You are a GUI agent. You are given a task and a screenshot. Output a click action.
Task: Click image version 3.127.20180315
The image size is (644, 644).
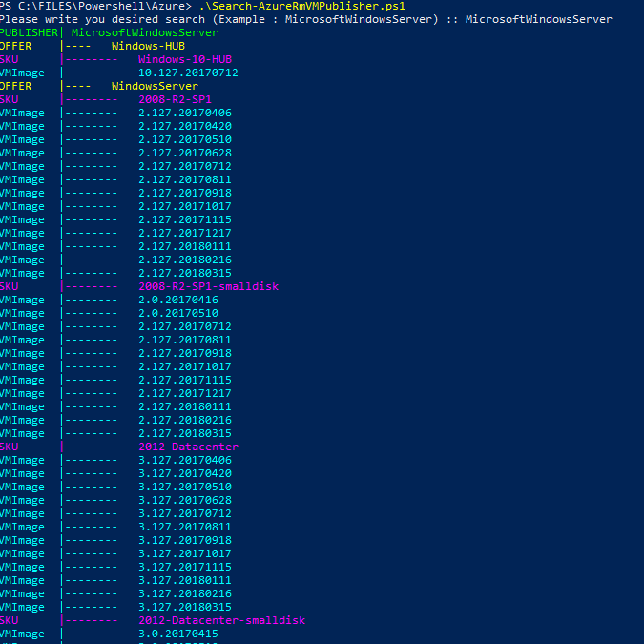[x=185, y=607]
